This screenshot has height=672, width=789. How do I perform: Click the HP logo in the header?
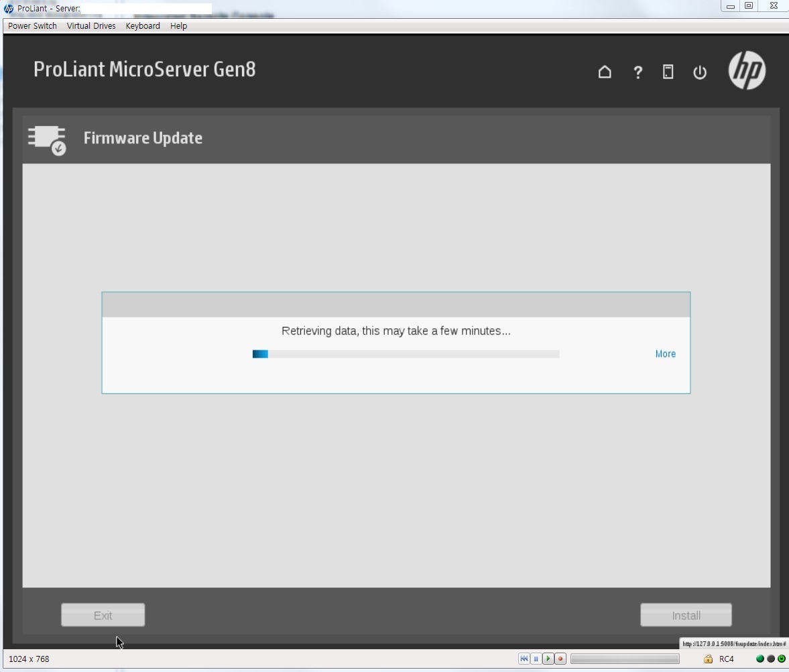point(747,70)
